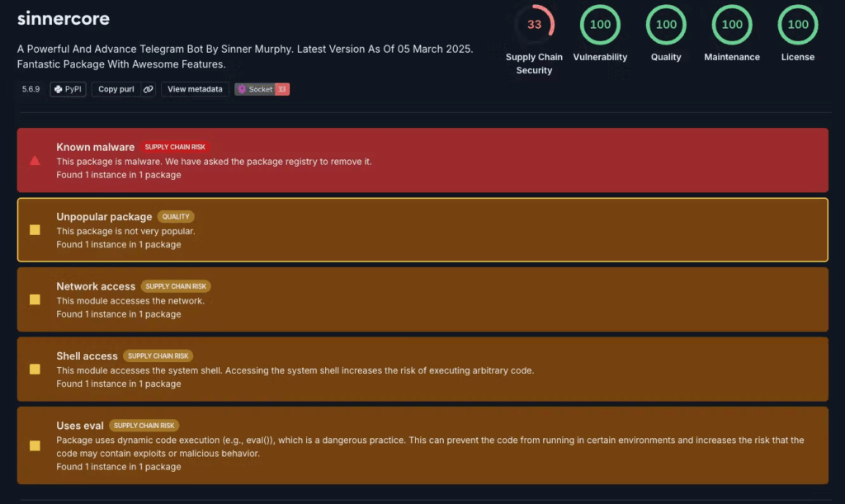
Task: Click the yellow square icon for Unpopular package
Action: pos(35,230)
